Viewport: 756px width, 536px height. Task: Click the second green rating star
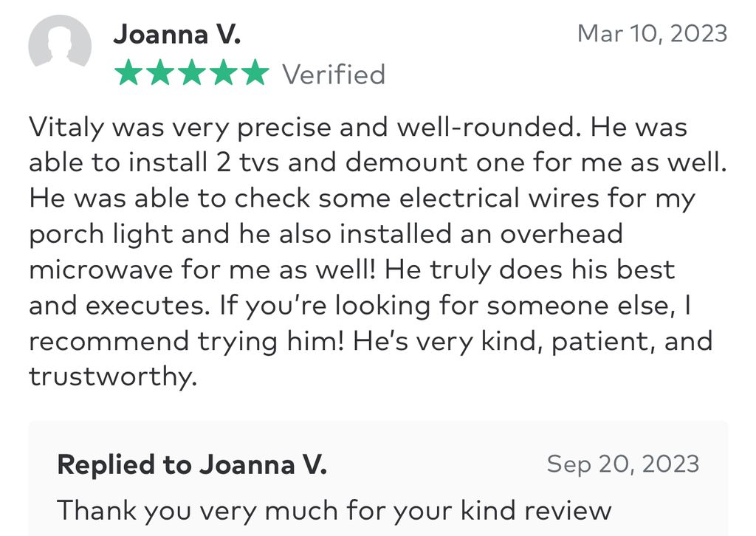click(160, 72)
